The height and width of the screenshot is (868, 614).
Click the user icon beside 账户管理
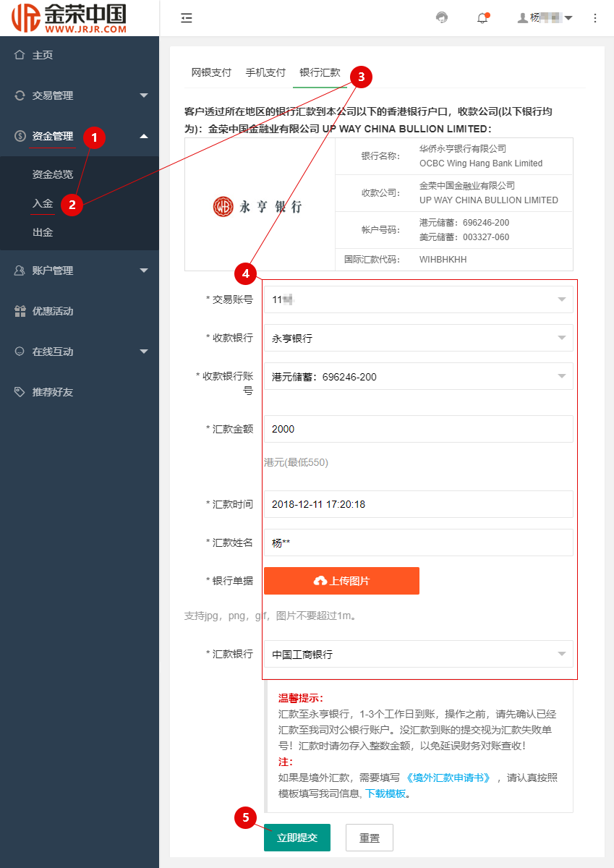(20, 271)
